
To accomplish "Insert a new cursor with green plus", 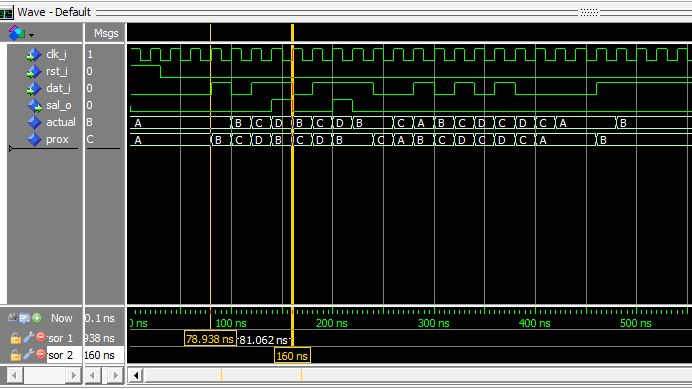I will (x=37, y=317).
